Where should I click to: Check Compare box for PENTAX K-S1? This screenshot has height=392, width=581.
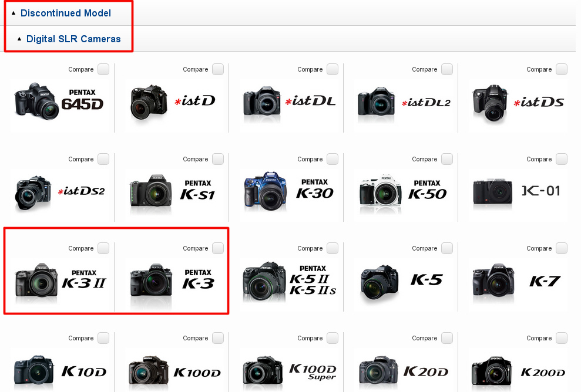[218, 159]
